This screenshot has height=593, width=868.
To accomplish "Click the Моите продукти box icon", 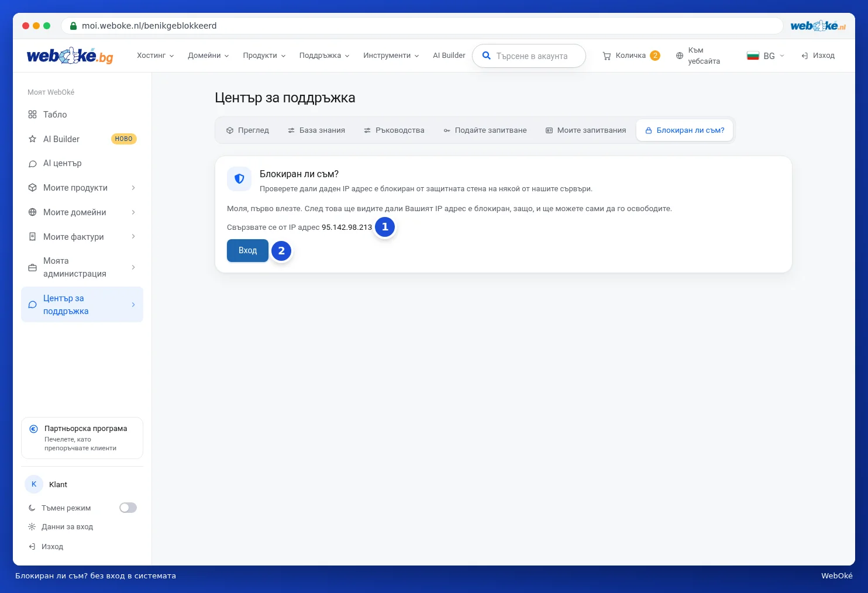I will pyautogui.click(x=33, y=188).
